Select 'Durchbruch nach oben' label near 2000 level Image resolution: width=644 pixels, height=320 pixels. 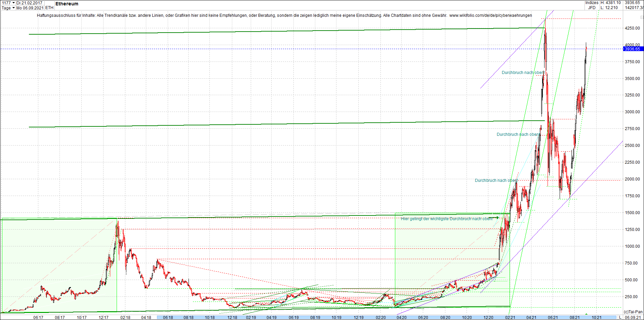(496, 181)
